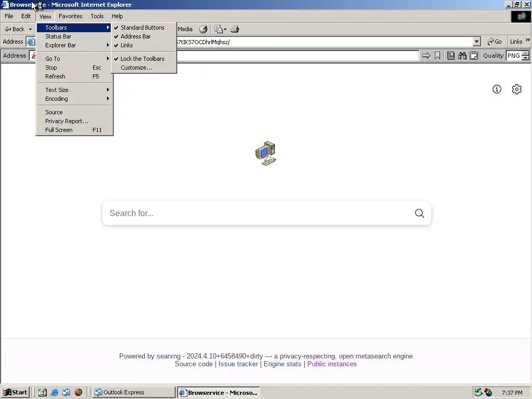The width and height of the screenshot is (532, 399).
Task: Open the address bar dropdown arrow
Action: pyautogui.click(x=477, y=42)
